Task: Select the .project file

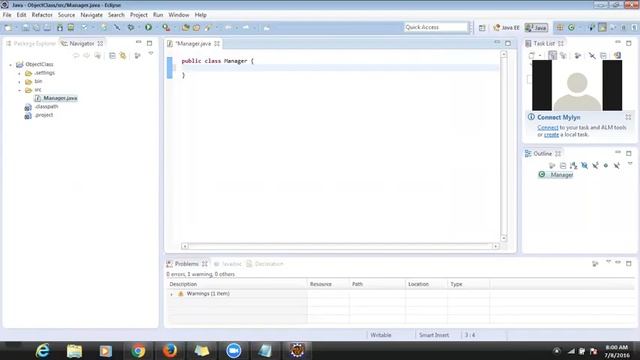Action: point(39,115)
